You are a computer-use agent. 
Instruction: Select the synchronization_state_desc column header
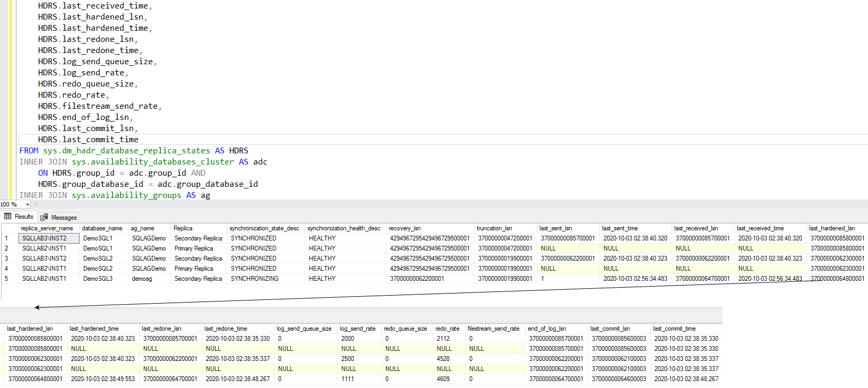(264, 228)
